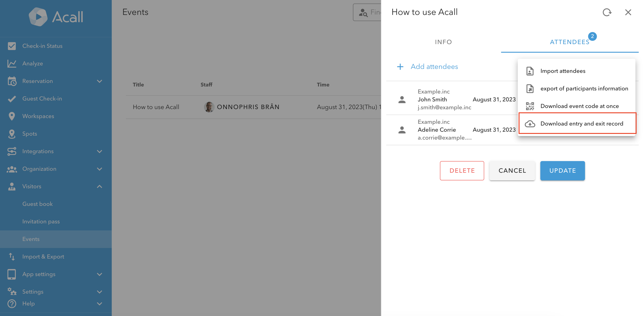Click the Import attendees file icon

point(530,71)
